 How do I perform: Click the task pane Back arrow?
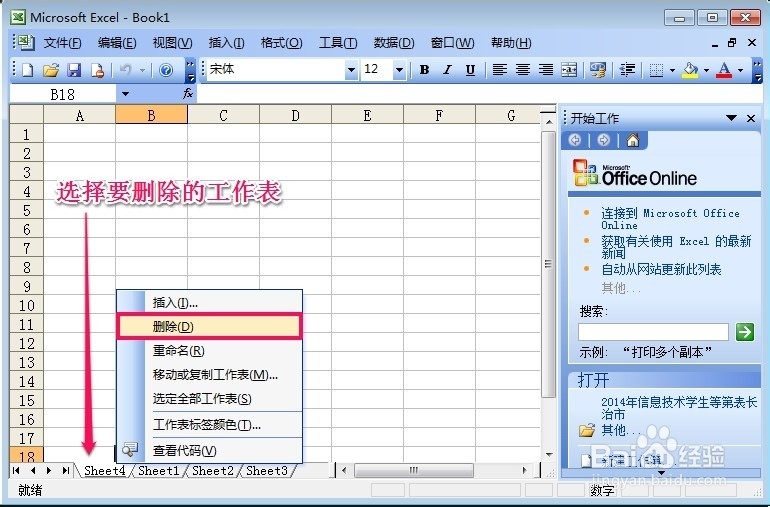tap(575, 141)
